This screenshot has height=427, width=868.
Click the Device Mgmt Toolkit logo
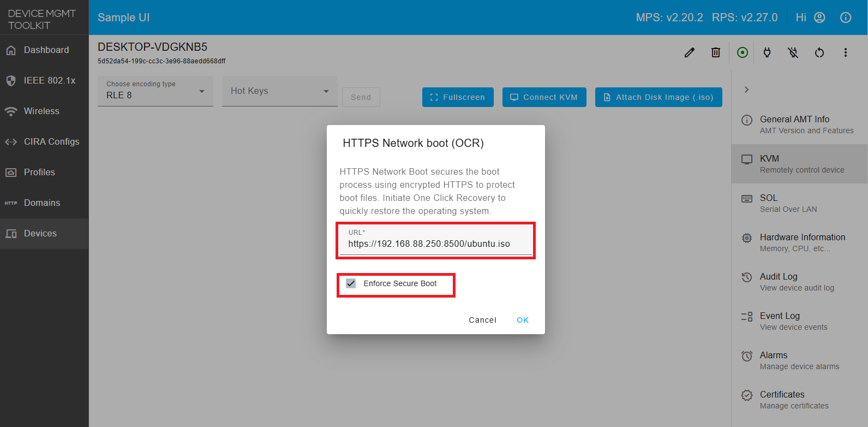[x=41, y=19]
